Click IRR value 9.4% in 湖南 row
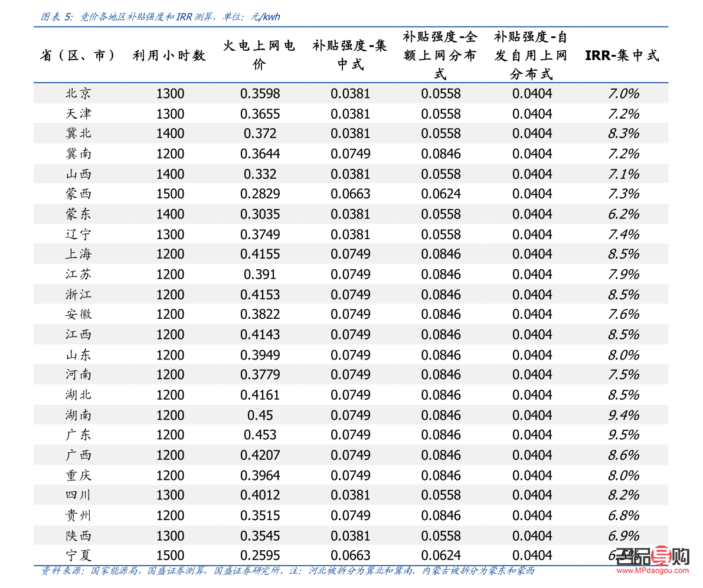This screenshot has height=588, width=703. [x=623, y=415]
